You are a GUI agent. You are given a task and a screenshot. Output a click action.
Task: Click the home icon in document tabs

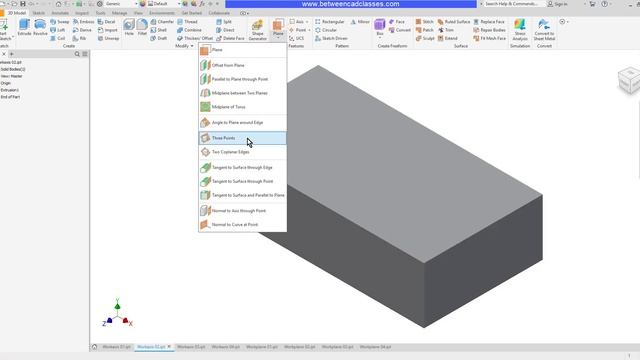[x=94, y=347]
